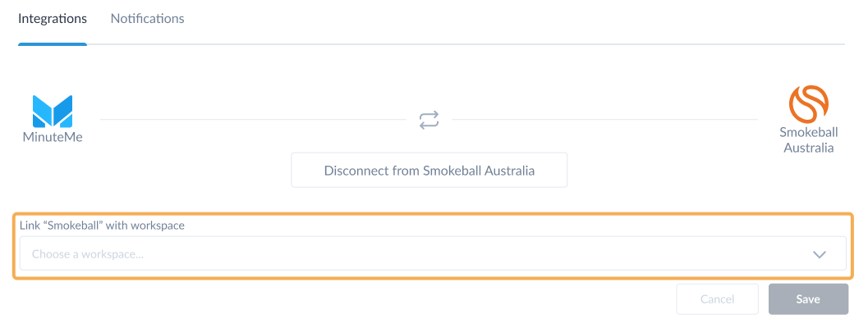Click the orange highlight border around workspace field
Image resolution: width=868 pixels, height=333 pixels.
click(433, 213)
